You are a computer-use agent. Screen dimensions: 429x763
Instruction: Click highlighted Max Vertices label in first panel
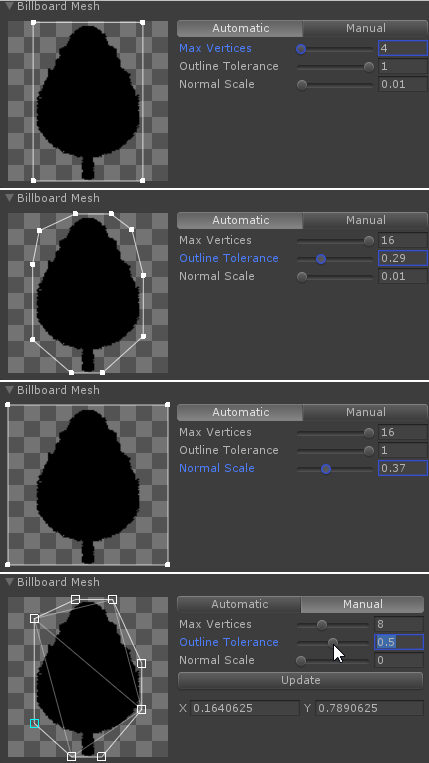[x=215, y=49]
